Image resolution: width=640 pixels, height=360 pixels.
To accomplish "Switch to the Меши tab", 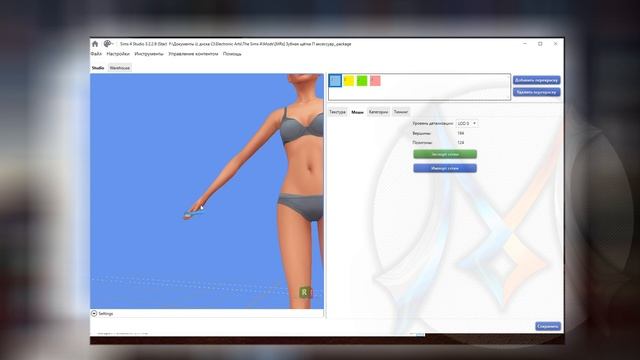I will (x=357, y=112).
